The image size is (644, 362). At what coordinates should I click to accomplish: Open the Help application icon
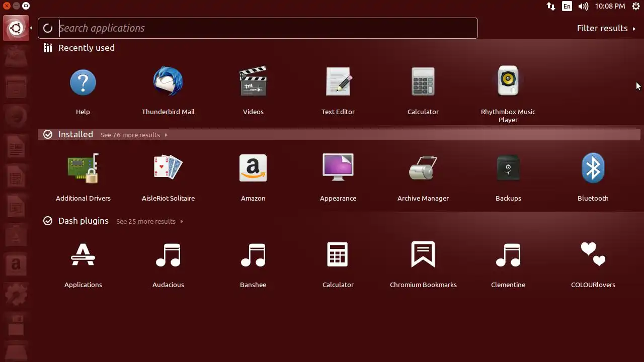coord(83,82)
